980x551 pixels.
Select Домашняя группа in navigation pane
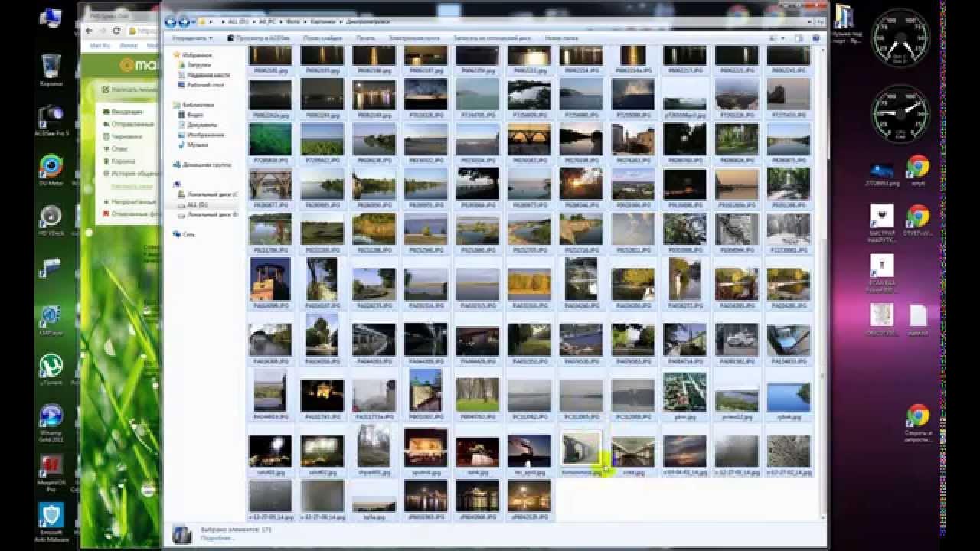202,165
